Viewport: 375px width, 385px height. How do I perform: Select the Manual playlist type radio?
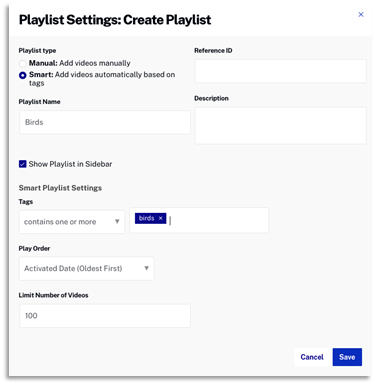point(22,63)
